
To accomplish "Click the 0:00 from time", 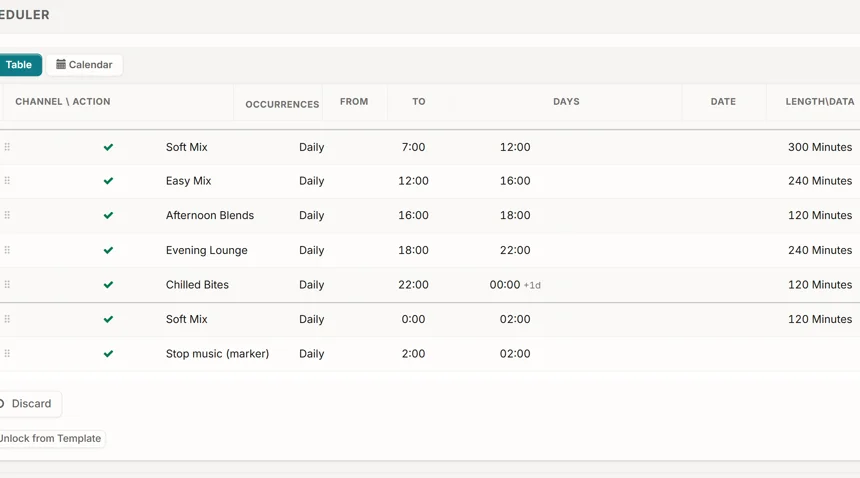I will coord(413,319).
